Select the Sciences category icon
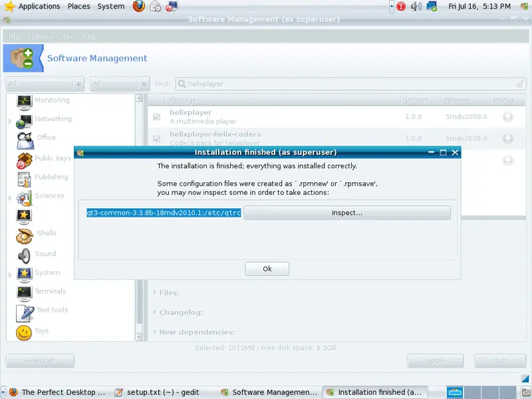532x399 pixels. coord(24,198)
